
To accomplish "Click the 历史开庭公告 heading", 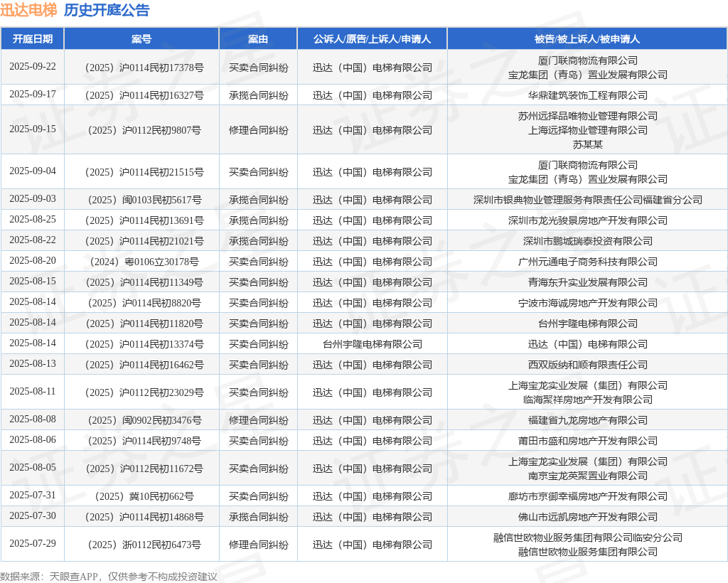I will [107, 10].
